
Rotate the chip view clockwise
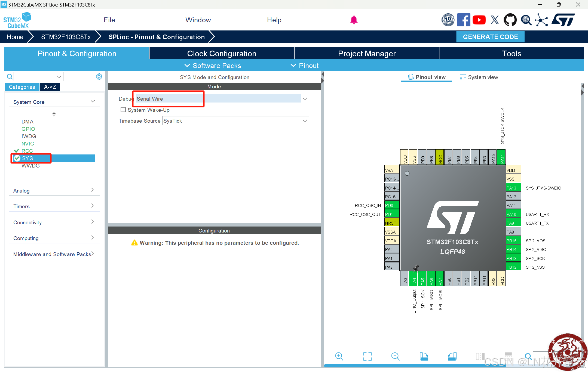(x=424, y=356)
